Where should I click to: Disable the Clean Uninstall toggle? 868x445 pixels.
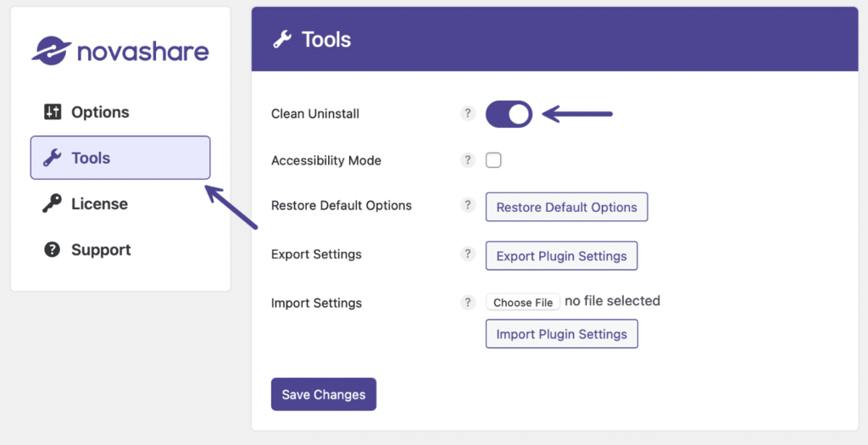(509, 114)
